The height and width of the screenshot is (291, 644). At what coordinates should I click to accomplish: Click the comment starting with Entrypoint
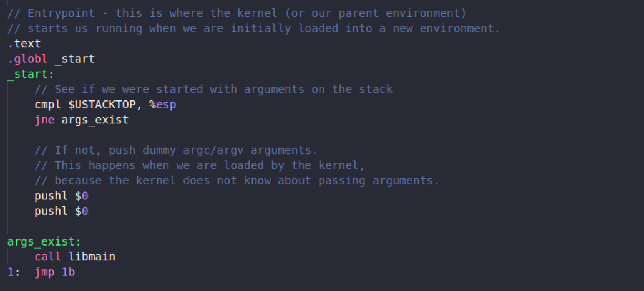(237, 13)
